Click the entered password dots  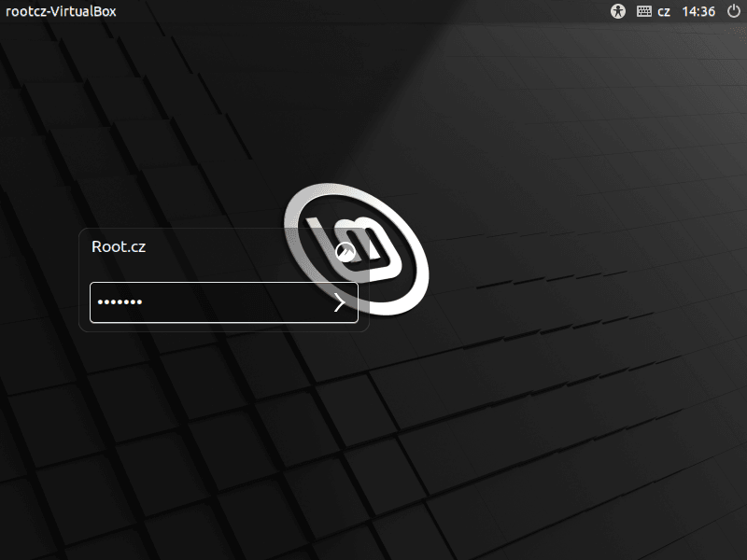click(x=119, y=301)
